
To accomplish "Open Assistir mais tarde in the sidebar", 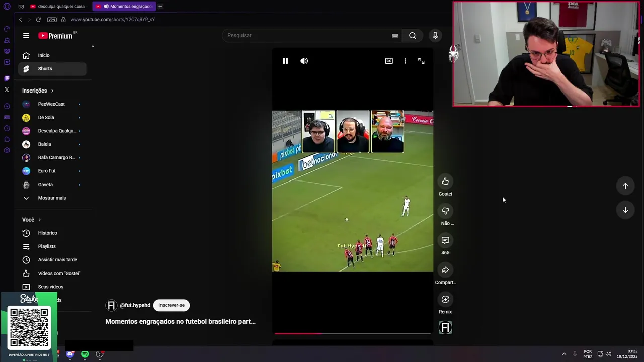I will 52,260.
